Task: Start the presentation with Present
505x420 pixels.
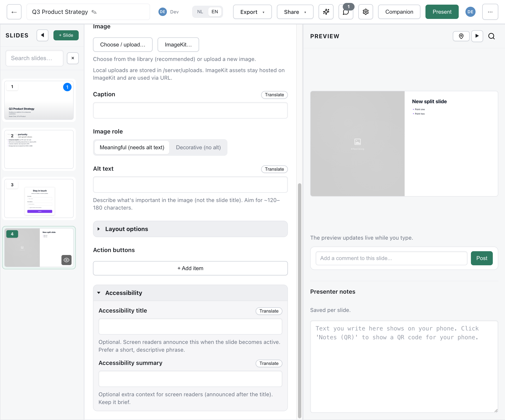Action: tap(442, 12)
